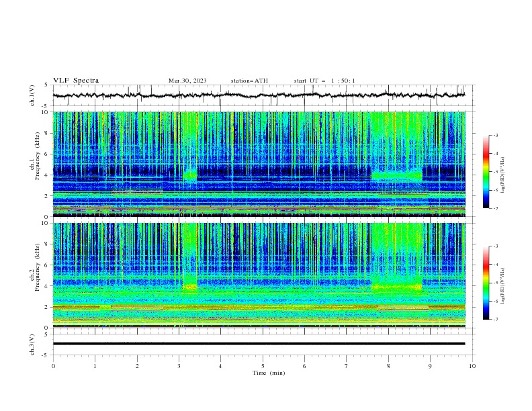The width and height of the screenshot is (532, 411).
Task: Click the time axis tick label 6
Action: point(304,366)
